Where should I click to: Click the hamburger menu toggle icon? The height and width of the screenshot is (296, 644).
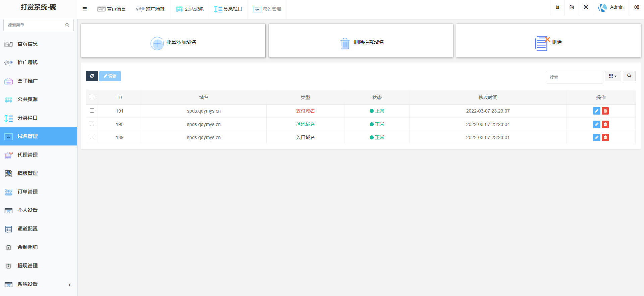coord(85,9)
